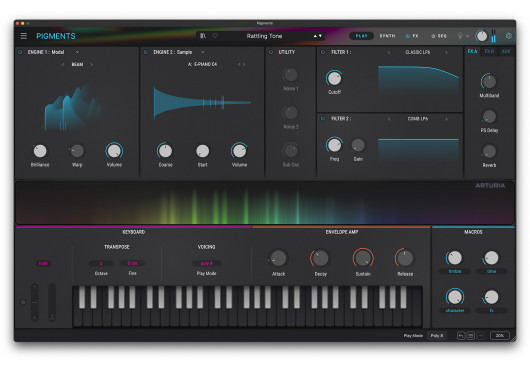Select next Filter 2 type arrow
The image size is (530, 371).
447,119
